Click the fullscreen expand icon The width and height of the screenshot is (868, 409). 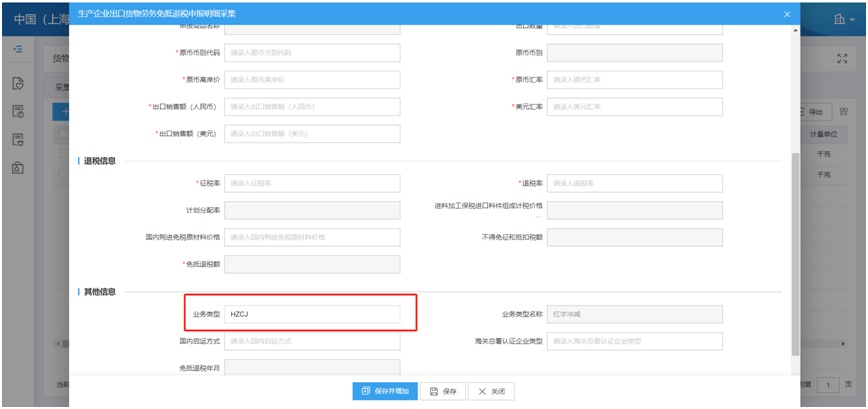(841, 60)
